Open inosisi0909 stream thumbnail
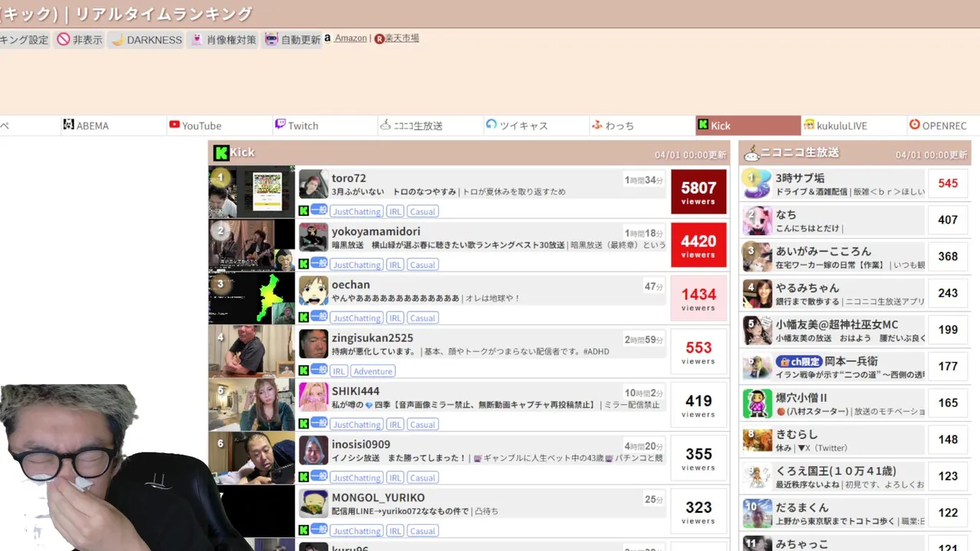The image size is (980, 551). 252,458
